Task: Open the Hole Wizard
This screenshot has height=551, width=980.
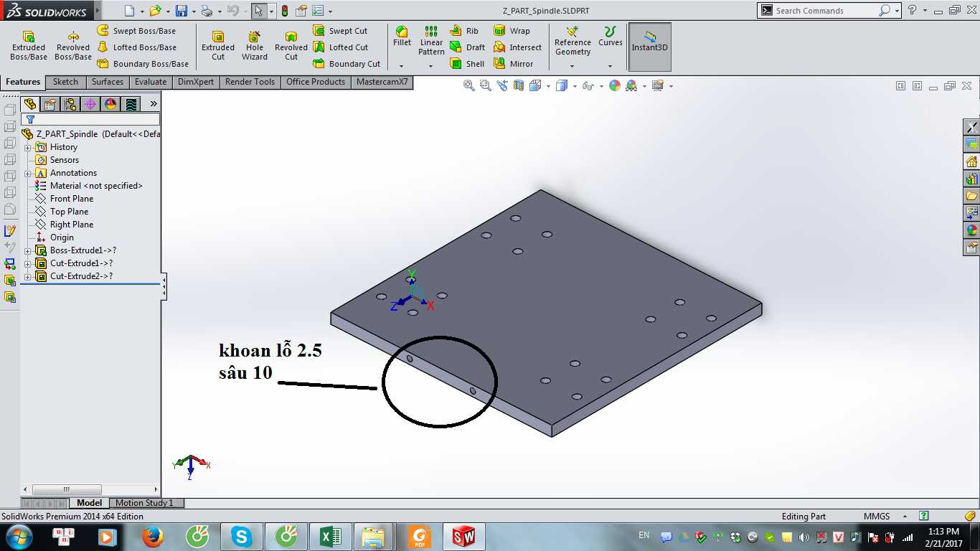Action: (255, 46)
